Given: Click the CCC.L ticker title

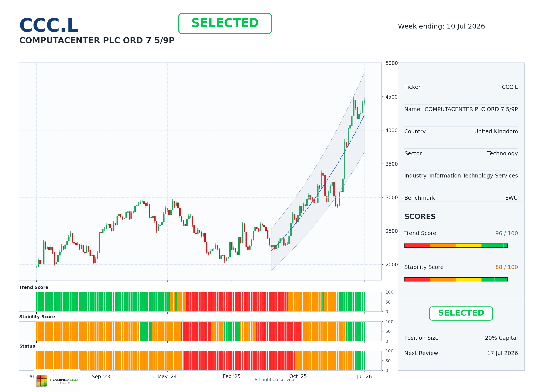Looking at the screenshot, I should 49,25.
